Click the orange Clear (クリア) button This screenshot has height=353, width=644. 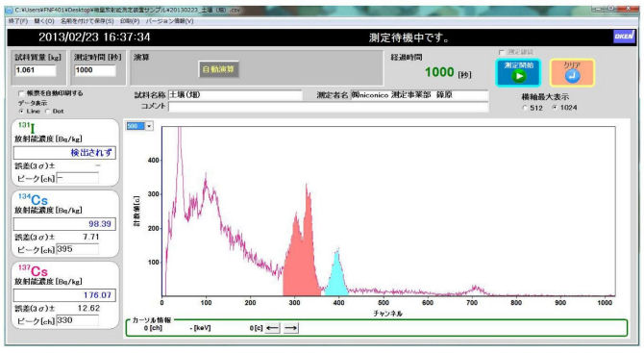coord(572,73)
